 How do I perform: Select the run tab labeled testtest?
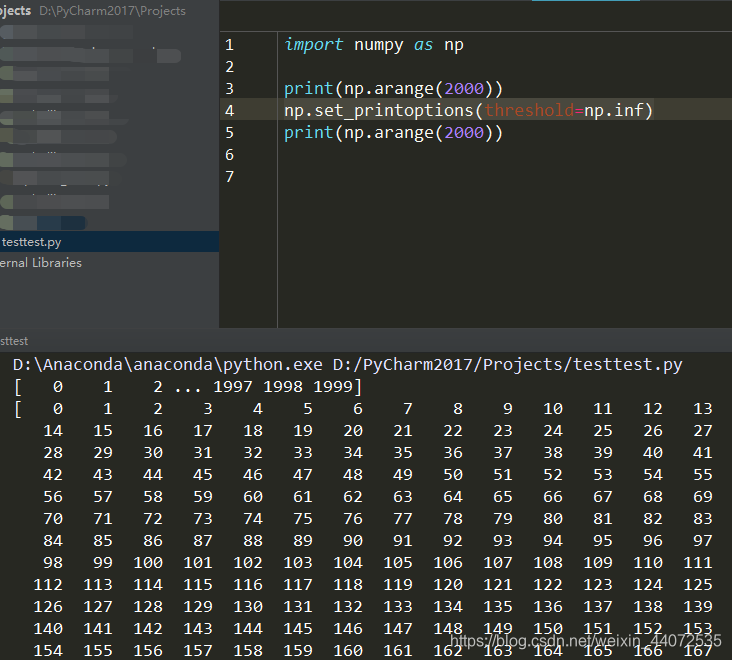14,341
